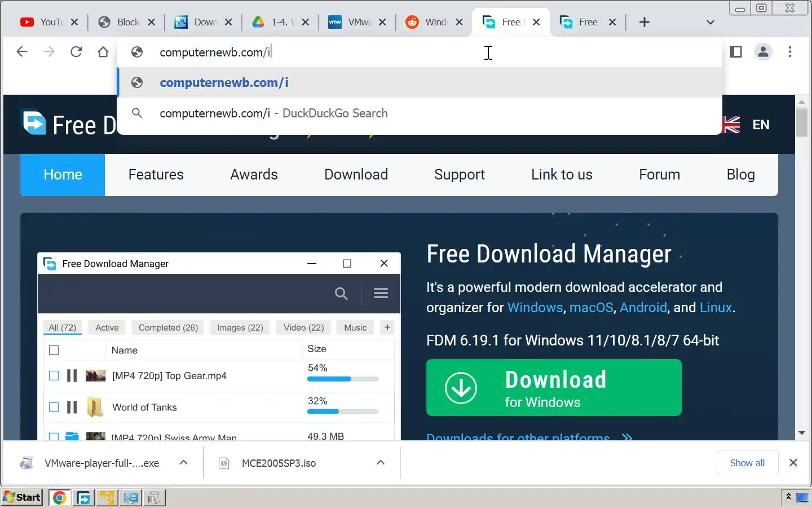Viewport: 812px width, 508px height.
Task: Select the All (72) filter tab
Action: pos(63,327)
